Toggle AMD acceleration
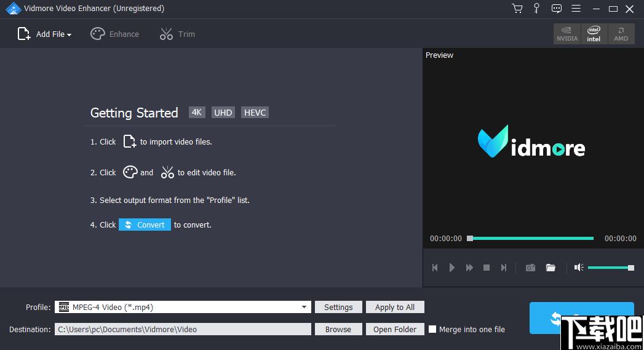644x350 pixels. click(x=621, y=34)
